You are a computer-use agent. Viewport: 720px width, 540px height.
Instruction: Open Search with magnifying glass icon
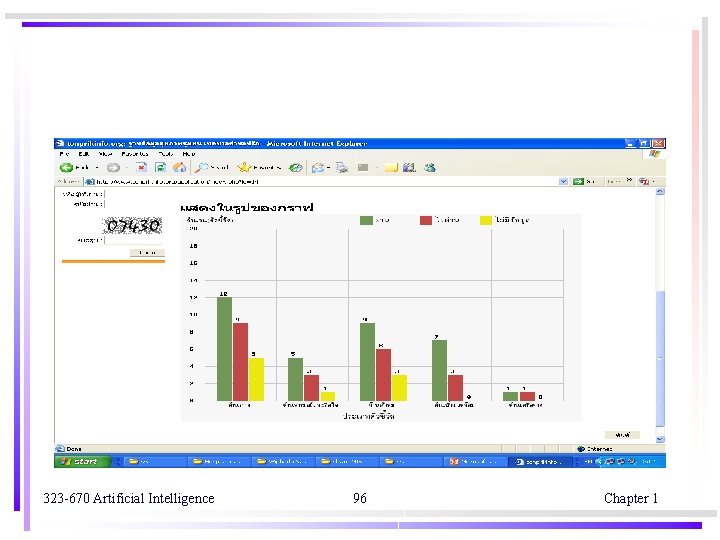(201, 168)
